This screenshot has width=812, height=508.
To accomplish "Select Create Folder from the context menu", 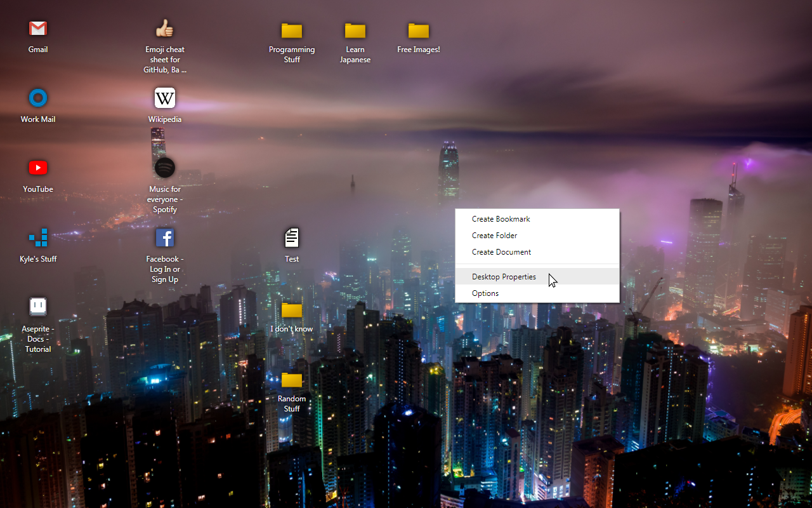I will [x=495, y=235].
